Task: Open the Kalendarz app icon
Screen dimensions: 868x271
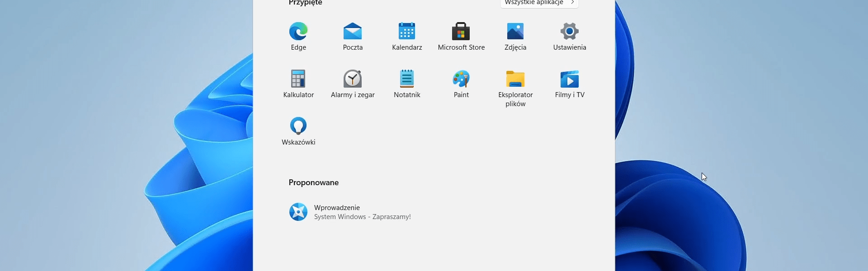Action: [x=407, y=31]
